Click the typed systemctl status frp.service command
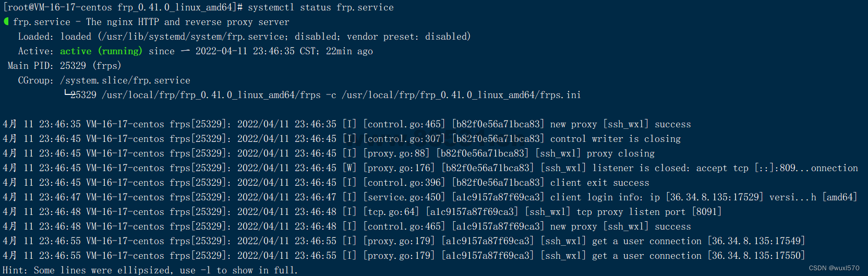Image resolution: width=868 pixels, height=276 pixels. [320, 7]
